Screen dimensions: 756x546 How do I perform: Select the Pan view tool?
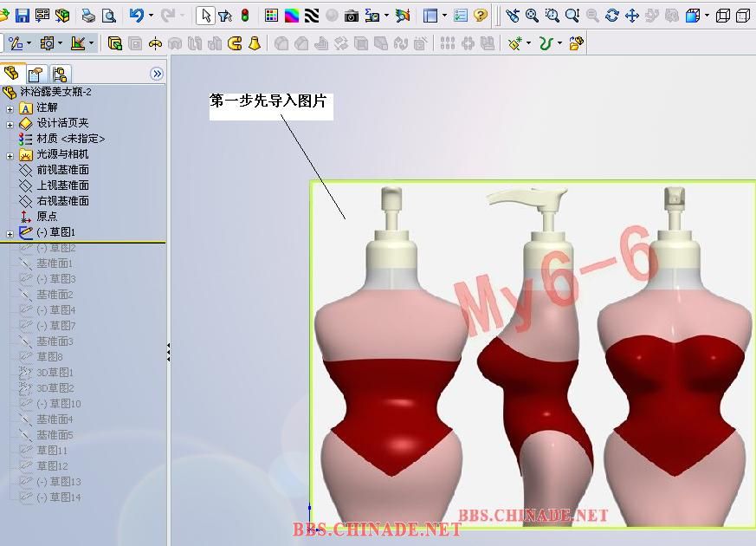tap(632, 16)
